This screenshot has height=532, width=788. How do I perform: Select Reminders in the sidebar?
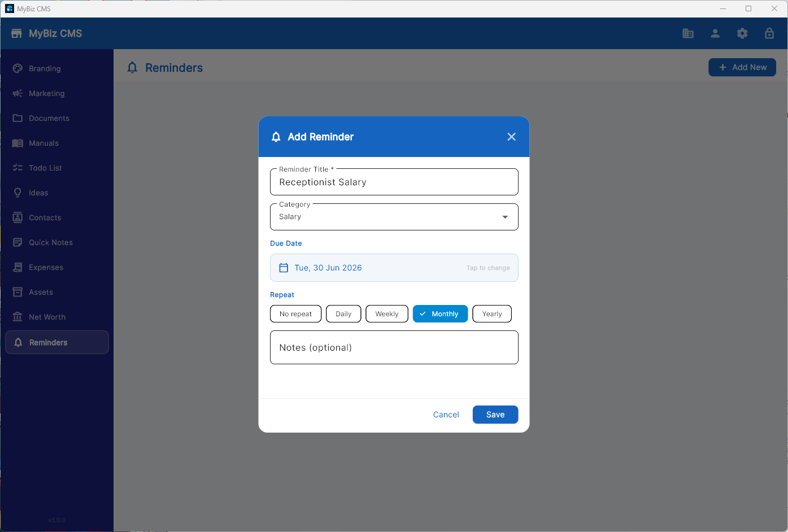57,342
